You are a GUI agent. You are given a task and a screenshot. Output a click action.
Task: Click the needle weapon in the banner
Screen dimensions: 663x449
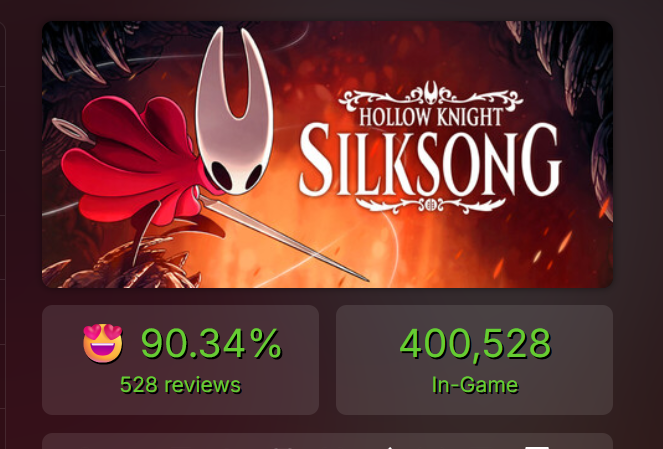pyautogui.click(x=283, y=237)
